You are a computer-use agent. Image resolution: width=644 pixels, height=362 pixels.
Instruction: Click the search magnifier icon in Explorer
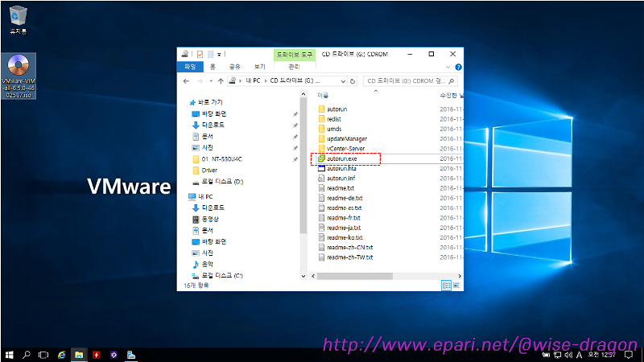(452, 81)
